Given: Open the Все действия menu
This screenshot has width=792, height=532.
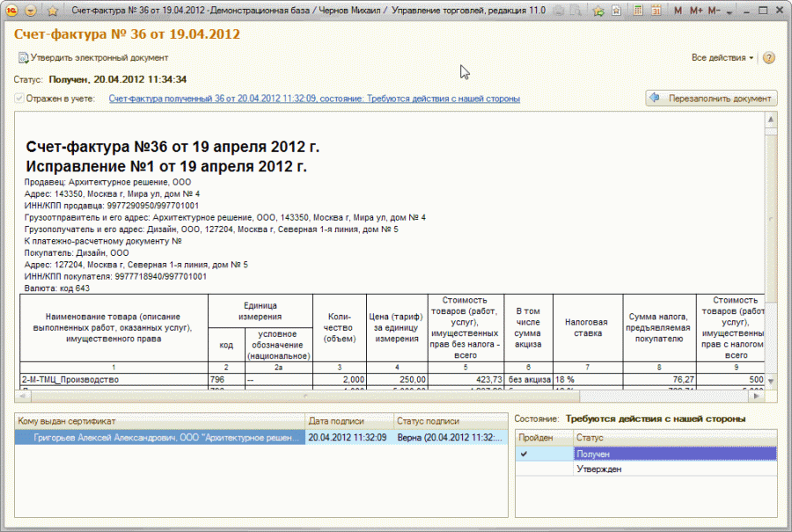Looking at the screenshot, I should [722, 57].
